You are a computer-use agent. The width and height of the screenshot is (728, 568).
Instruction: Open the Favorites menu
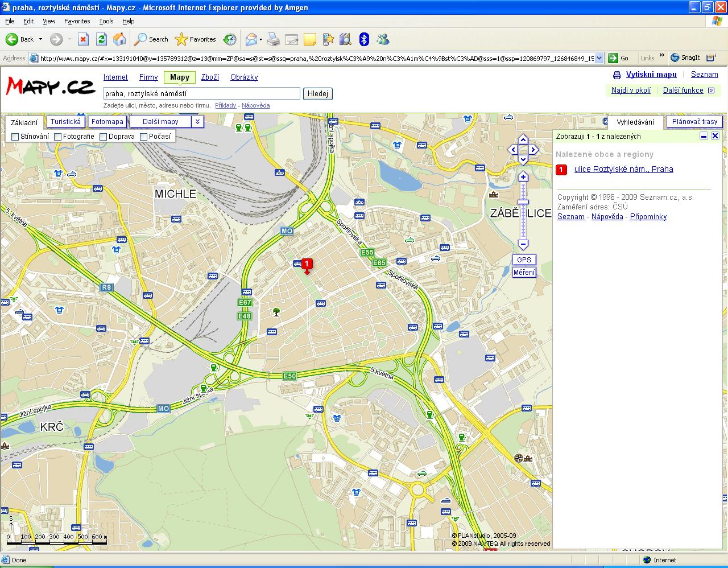(x=77, y=21)
